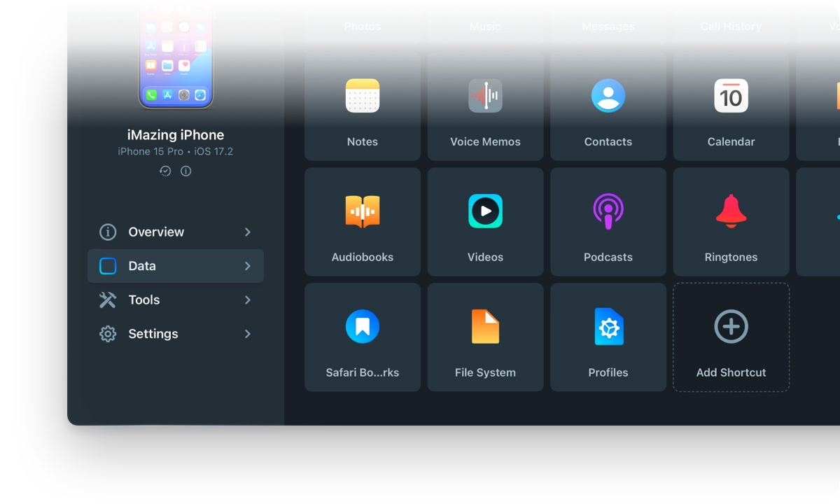
Task: Select Tools in the sidebar
Action: 144,300
